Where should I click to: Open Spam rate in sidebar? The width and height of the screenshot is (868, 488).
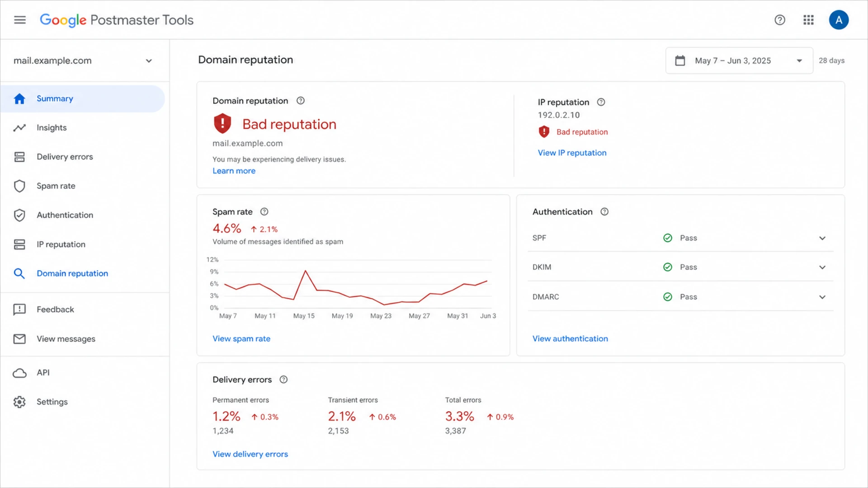click(x=56, y=186)
